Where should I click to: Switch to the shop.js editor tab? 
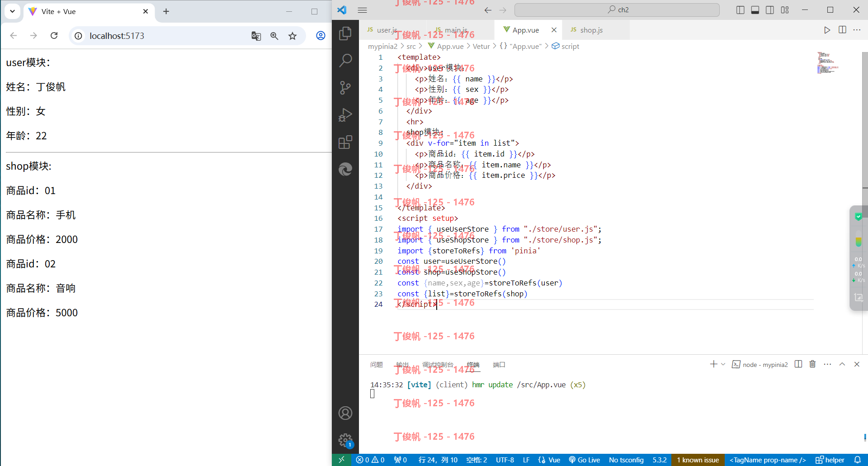(596, 30)
